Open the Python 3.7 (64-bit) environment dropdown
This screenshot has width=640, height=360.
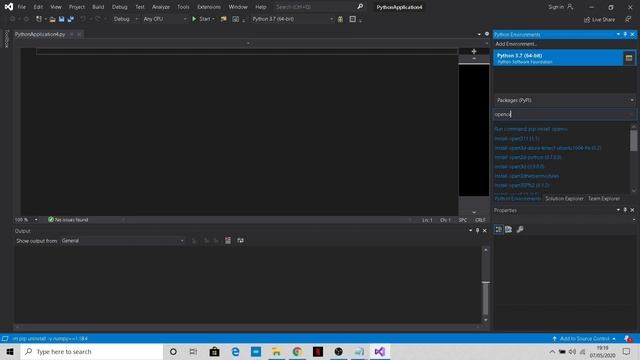click(292, 19)
